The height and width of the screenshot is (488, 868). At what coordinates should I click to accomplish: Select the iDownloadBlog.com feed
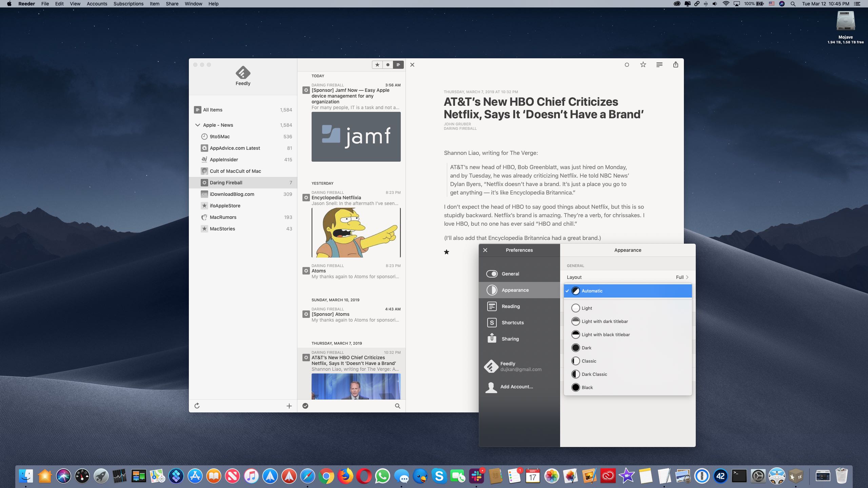[x=243, y=194]
